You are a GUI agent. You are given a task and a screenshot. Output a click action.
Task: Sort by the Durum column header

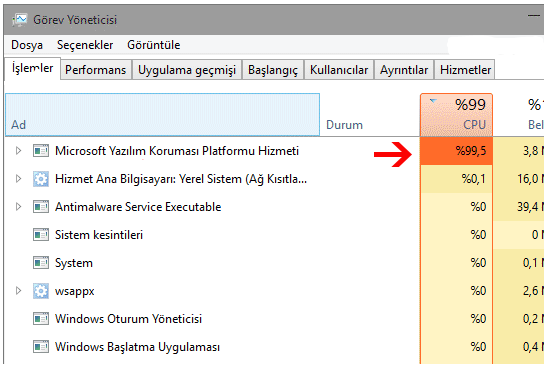click(369, 115)
